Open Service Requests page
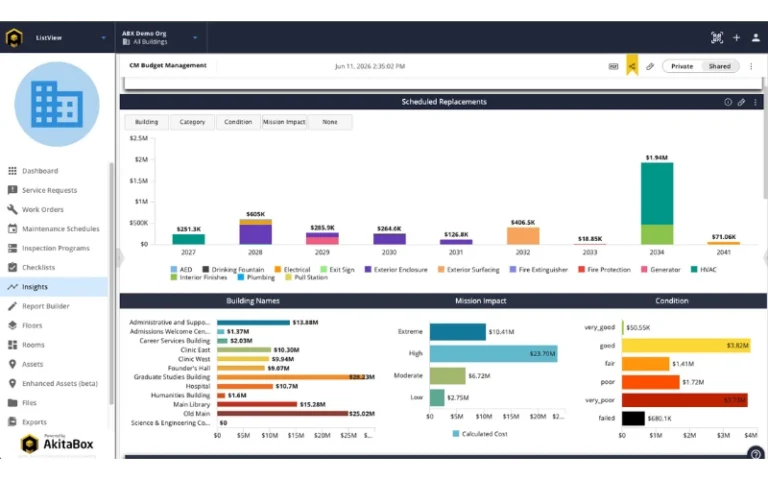Image resolution: width=768 pixels, height=480 pixels. [54, 190]
